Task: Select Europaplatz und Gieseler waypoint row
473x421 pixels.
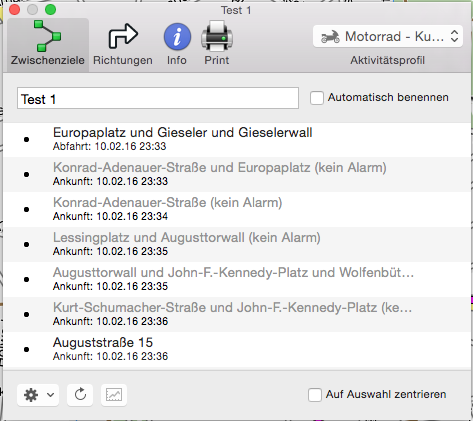Action: (x=237, y=140)
